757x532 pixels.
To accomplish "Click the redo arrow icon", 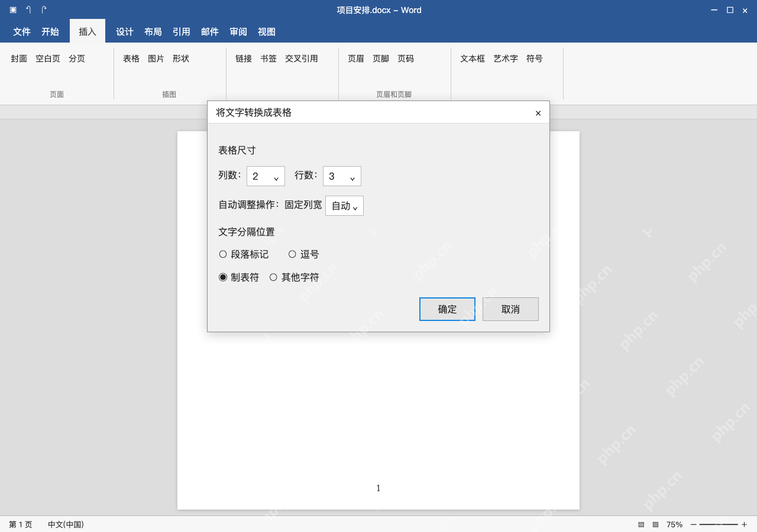I will pyautogui.click(x=44, y=10).
